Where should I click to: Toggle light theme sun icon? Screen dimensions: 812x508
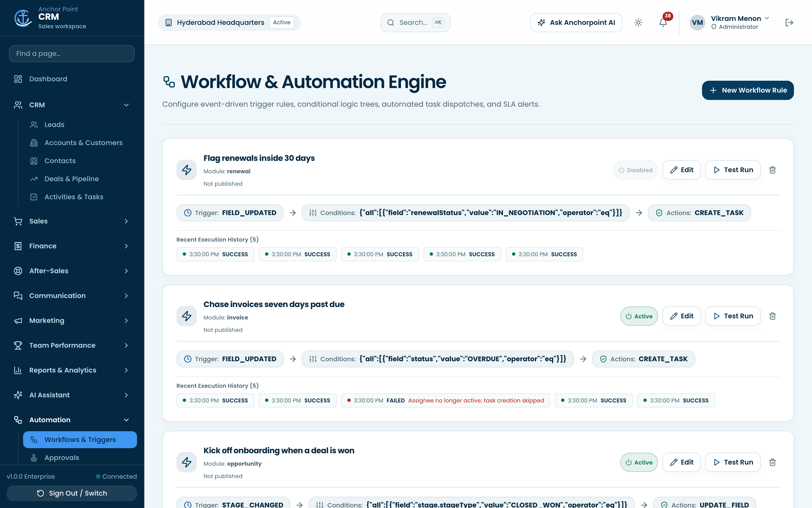tap(638, 23)
